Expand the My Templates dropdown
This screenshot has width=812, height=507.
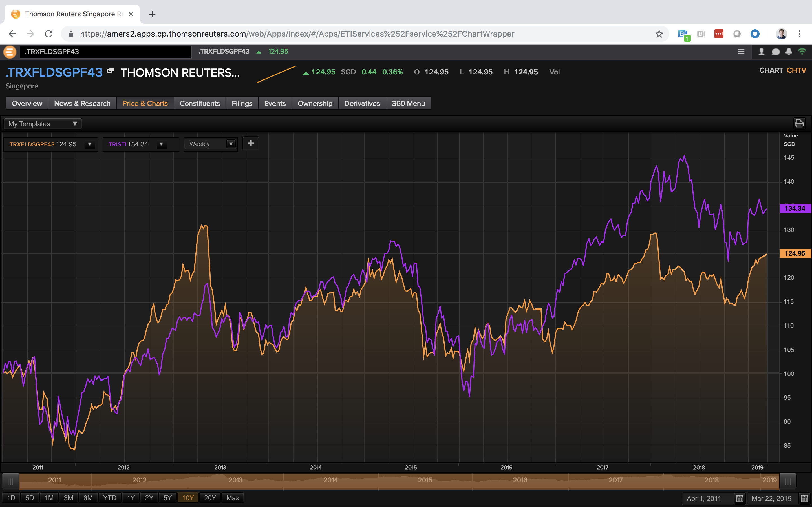click(x=43, y=124)
